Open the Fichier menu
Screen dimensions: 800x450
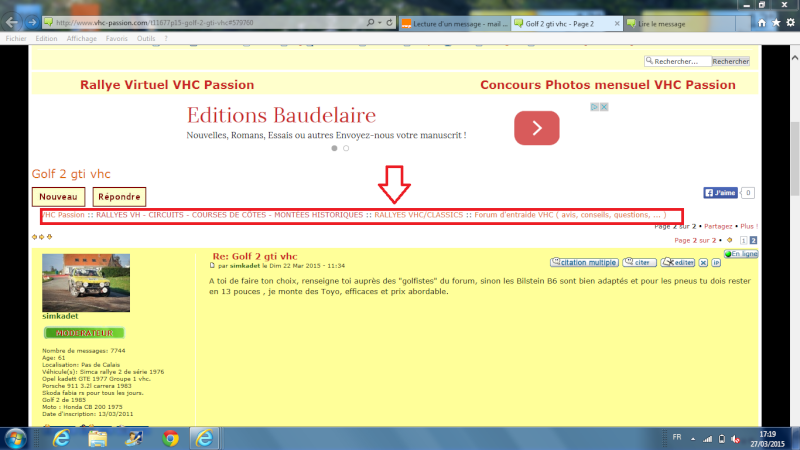[16, 38]
